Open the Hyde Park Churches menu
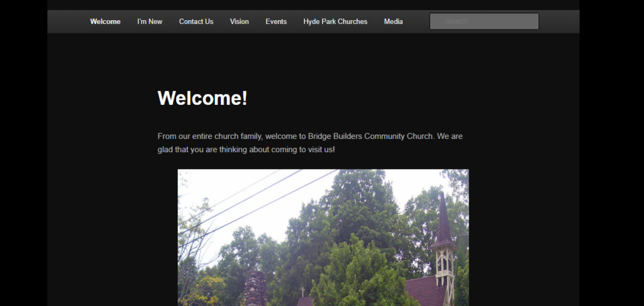This screenshot has height=306, width=644. click(335, 22)
